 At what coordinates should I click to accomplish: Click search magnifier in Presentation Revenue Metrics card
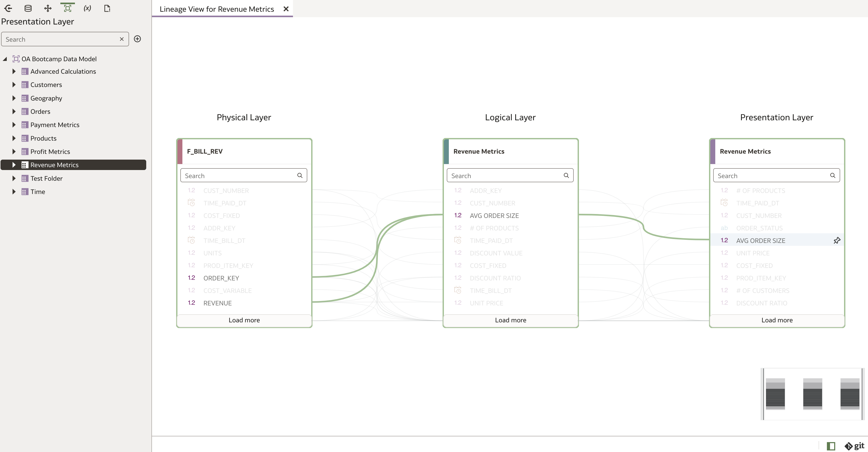833,175
